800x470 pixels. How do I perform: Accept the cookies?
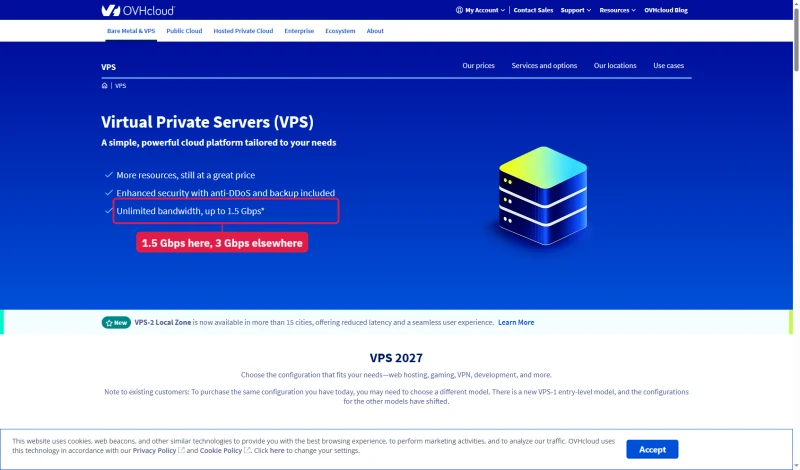(x=652, y=450)
